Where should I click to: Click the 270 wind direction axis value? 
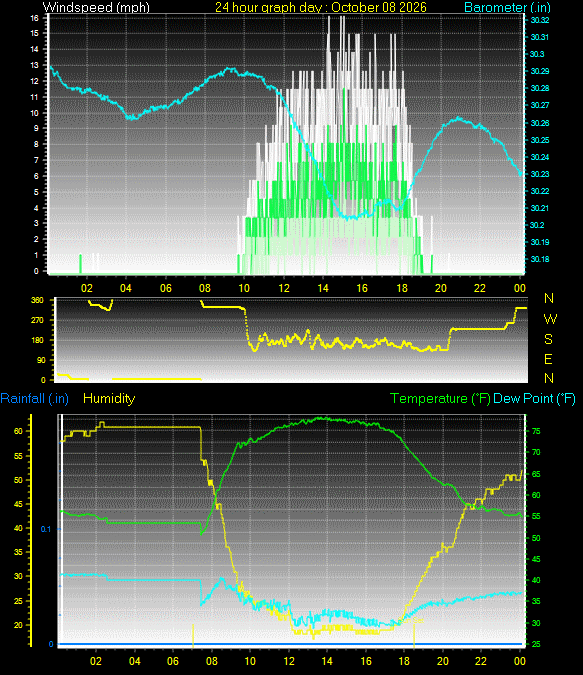37,320
